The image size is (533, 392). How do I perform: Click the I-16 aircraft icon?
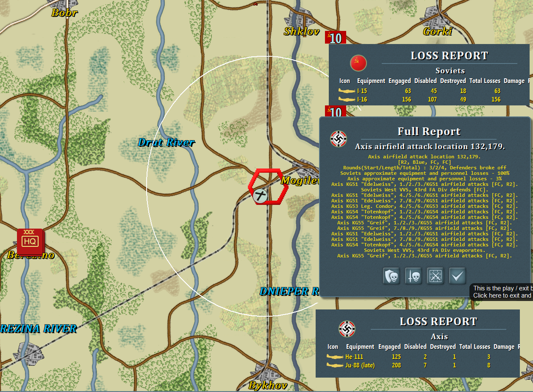pos(347,99)
